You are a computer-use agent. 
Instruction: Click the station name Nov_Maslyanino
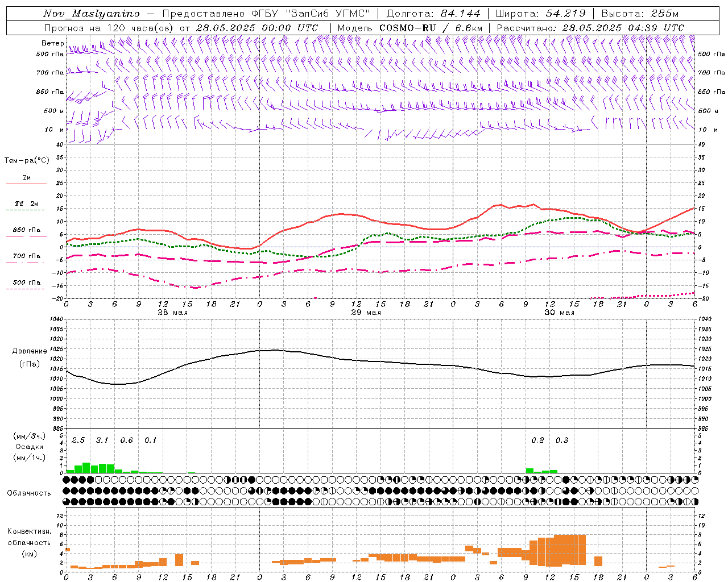click(x=92, y=14)
